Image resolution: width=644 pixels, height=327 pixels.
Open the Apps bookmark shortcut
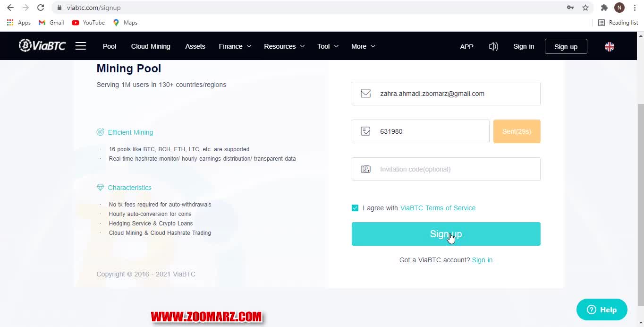[x=19, y=23]
